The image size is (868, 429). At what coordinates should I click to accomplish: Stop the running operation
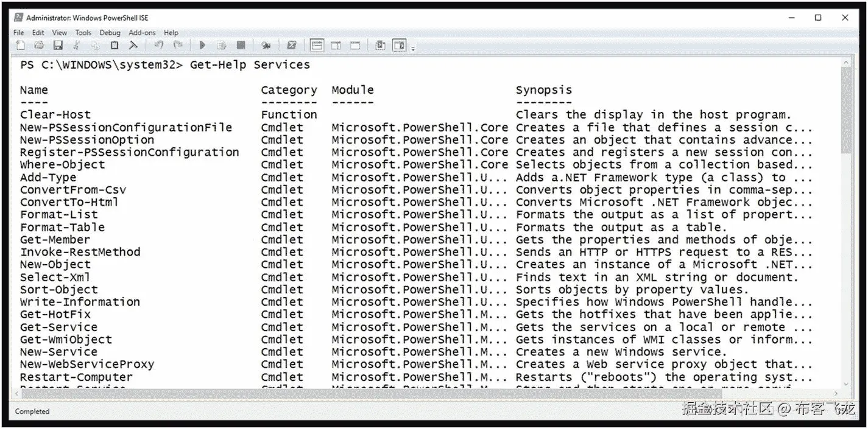(240, 45)
